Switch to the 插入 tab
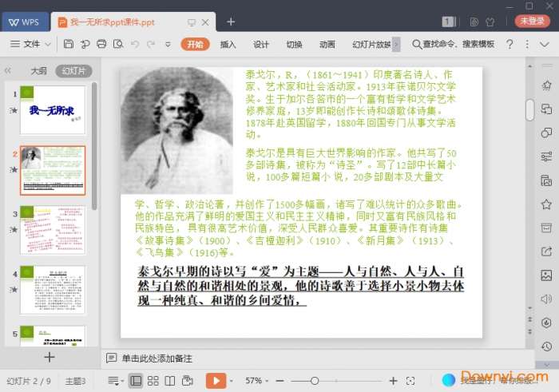This screenshot has width=559, height=392. tap(228, 44)
